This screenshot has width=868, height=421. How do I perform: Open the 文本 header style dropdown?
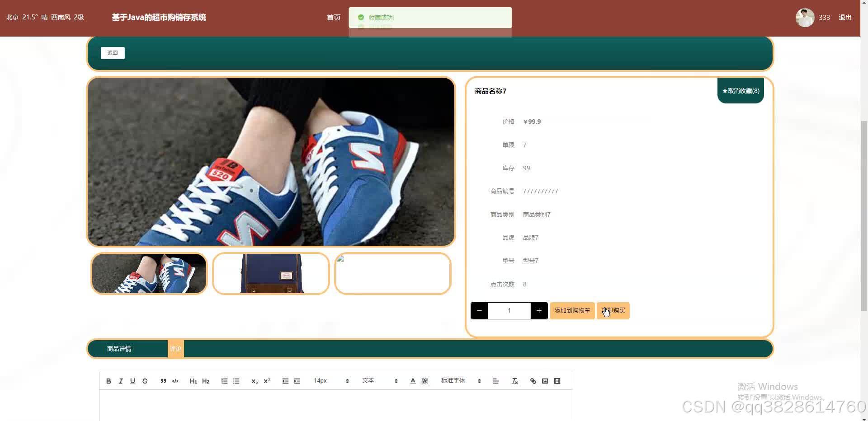tap(380, 381)
